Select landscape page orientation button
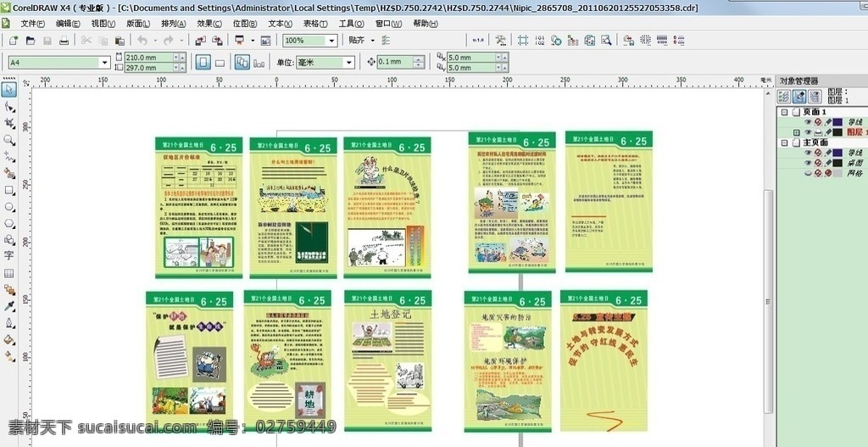The height and width of the screenshot is (447, 868). (x=220, y=63)
